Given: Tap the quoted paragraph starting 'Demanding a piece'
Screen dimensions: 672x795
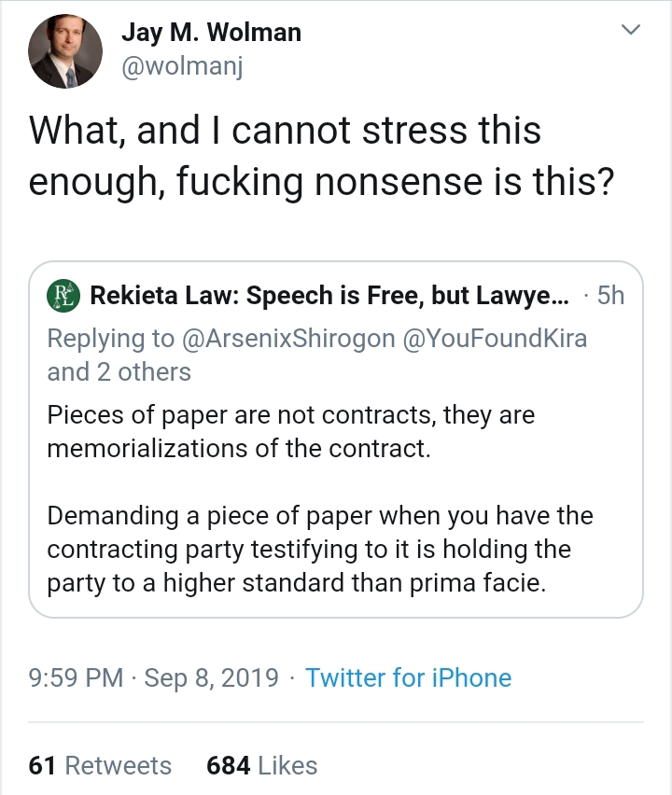Looking at the screenshot, I should pos(320,549).
